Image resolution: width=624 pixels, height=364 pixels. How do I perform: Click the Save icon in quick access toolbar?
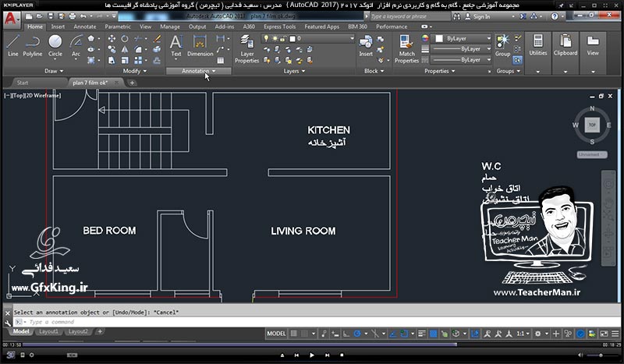pyautogui.click(x=51, y=16)
